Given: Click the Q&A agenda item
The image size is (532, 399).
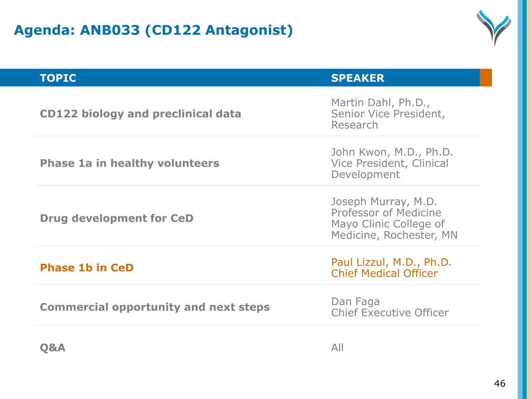Looking at the screenshot, I should pyautogui.click(x=53, y=348).
